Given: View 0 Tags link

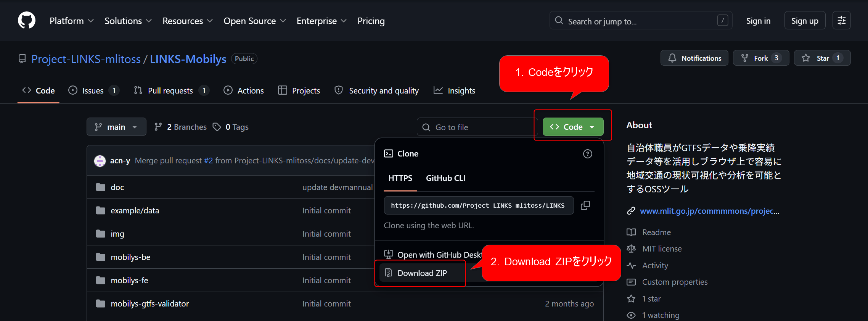Looking at the screenshot, I should (x=231, y=127).
